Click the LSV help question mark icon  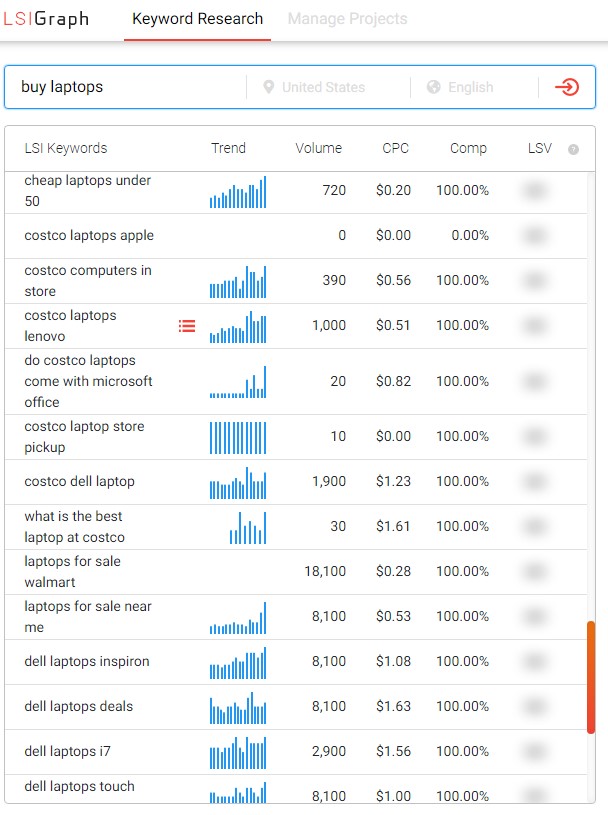click(x=573, y=150)
